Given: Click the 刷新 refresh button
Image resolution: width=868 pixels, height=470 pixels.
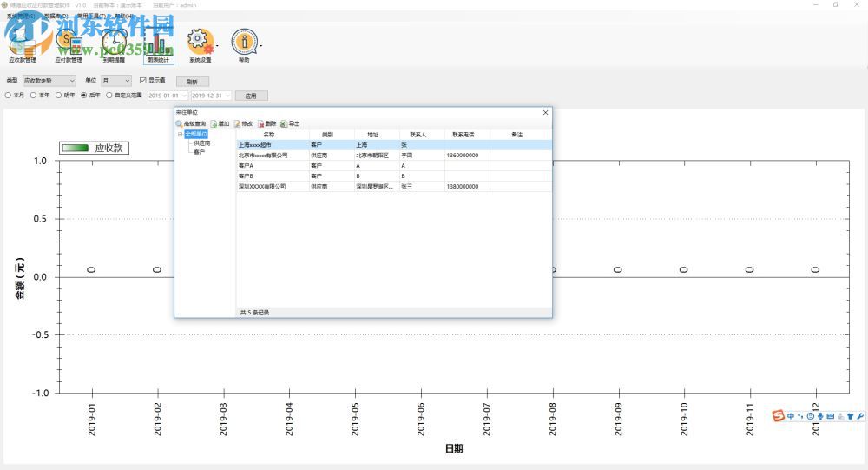Looking at the screenshot, I should (192, 82).
